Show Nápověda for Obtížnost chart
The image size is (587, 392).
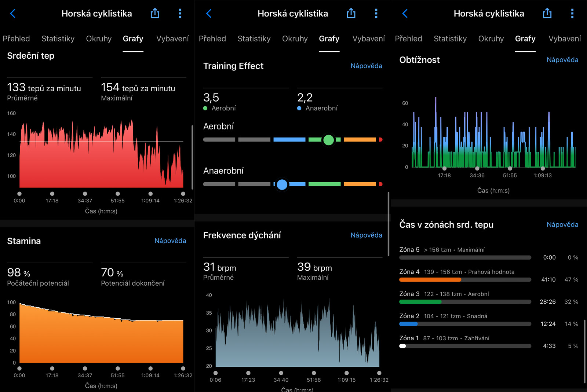coord(562,60)
